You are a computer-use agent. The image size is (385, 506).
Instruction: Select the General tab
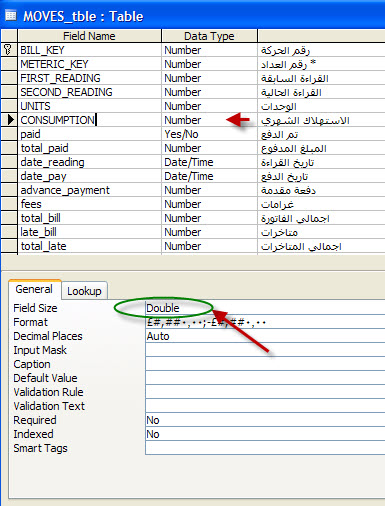click(x=34, y=289)
